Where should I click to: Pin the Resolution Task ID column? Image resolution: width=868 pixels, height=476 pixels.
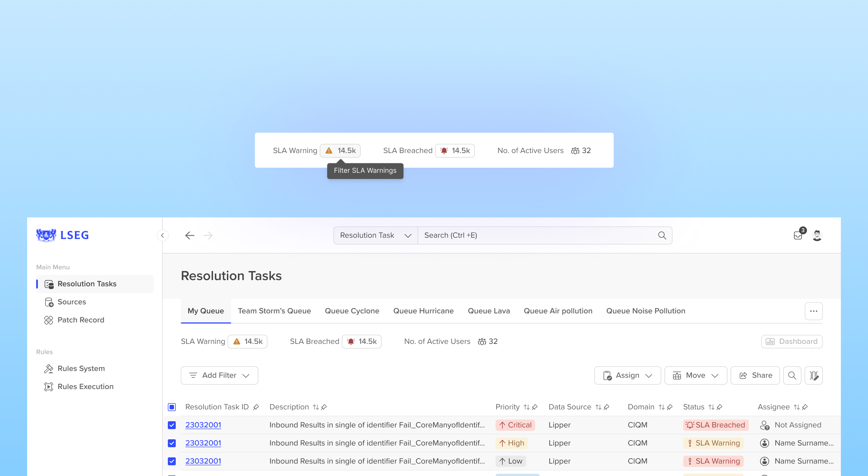(256, 407)
